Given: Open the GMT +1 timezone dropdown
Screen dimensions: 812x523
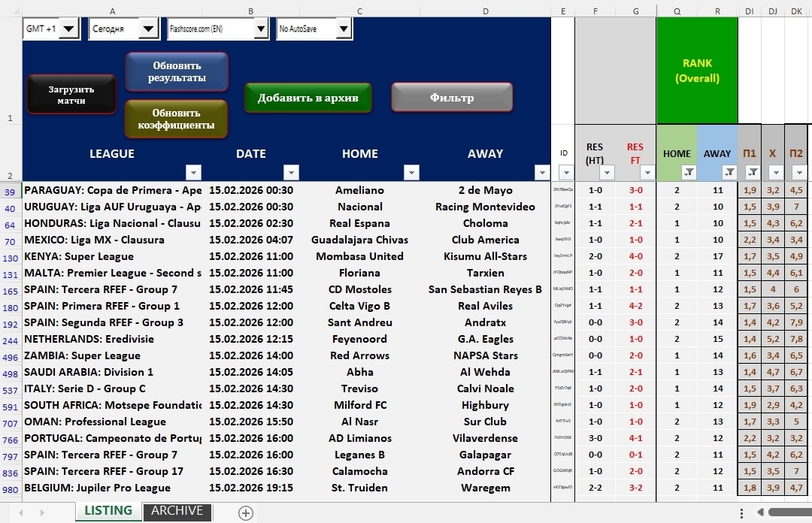Looking at the screenshot, I should [x=68, y=29].
